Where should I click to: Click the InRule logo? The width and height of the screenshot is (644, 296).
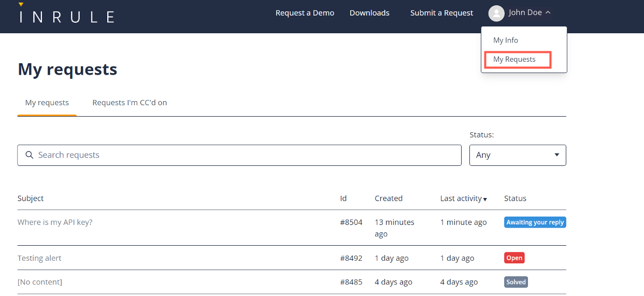pos(66,15)
